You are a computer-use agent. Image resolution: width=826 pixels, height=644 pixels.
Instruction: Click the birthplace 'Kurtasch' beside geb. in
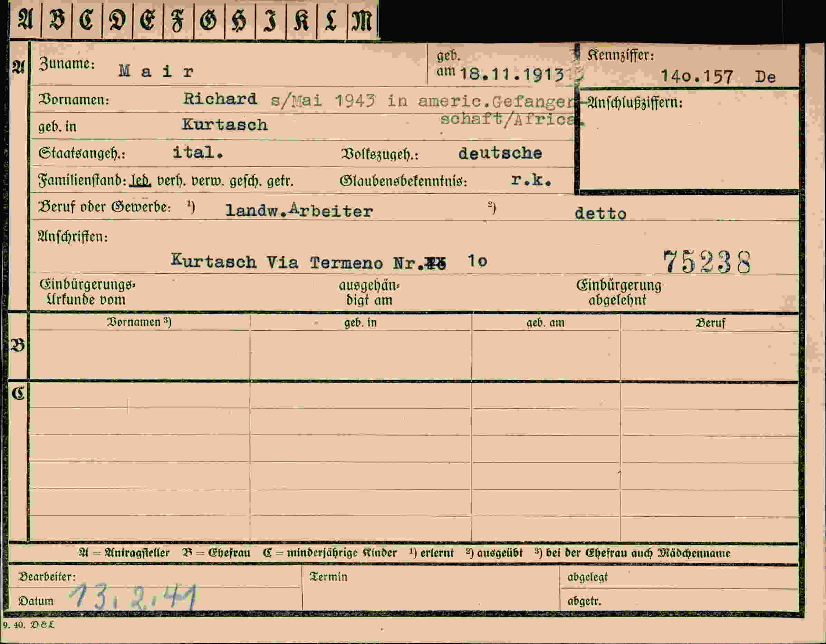pos(225,125)
